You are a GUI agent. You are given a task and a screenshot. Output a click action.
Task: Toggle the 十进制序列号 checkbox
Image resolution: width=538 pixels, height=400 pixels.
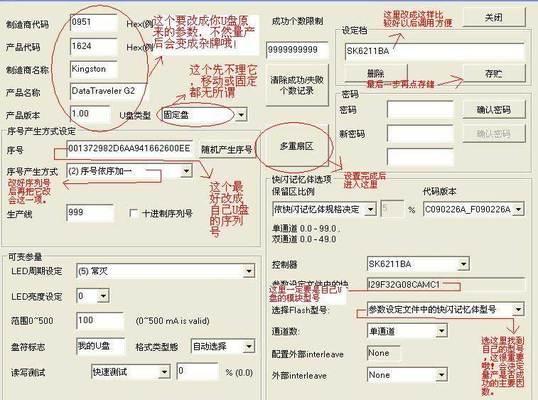(133, 213)
